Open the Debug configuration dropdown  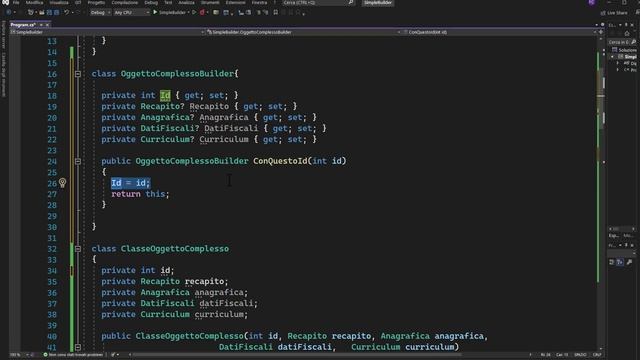click(100, 13)
